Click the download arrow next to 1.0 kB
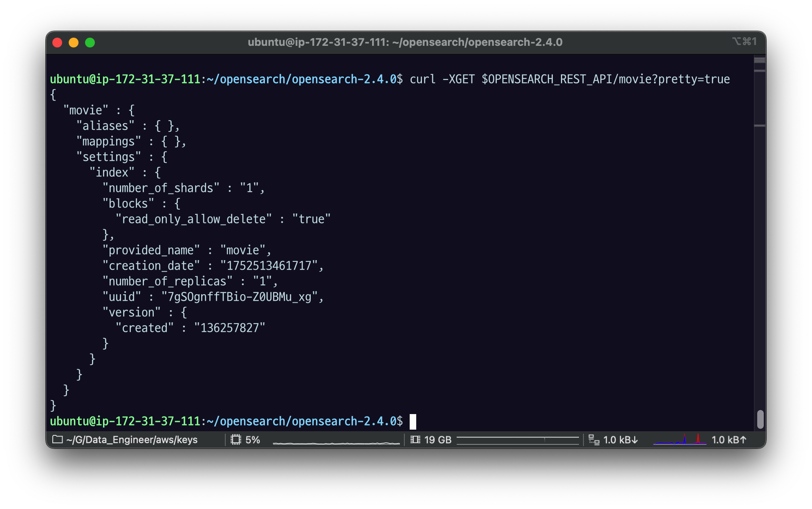Screen dimensions: 812x509 point(635,440)
